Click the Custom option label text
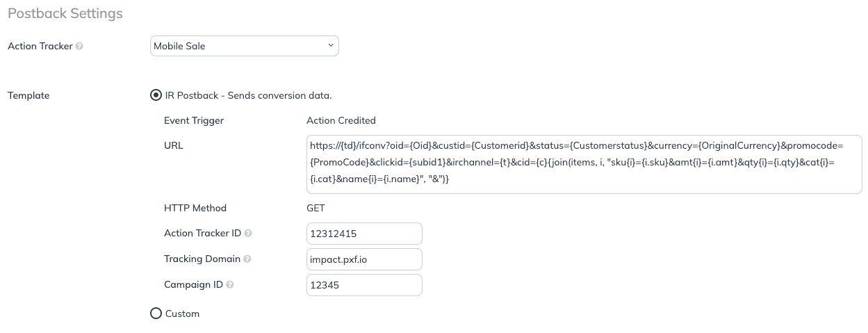This screenshot has width=868, height=333. click(182, 314)
